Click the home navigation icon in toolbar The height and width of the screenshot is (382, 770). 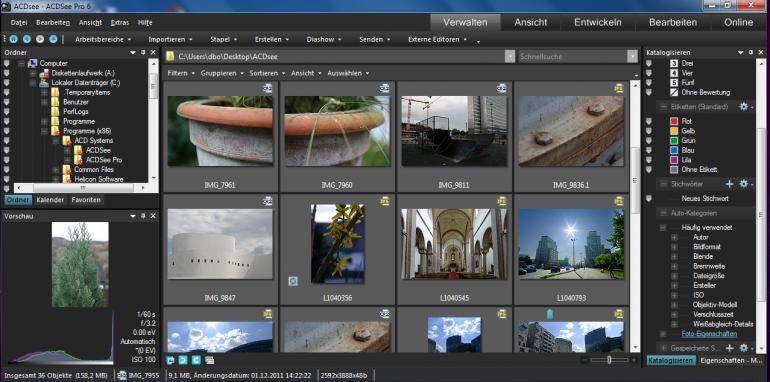(x=13, y=39)
